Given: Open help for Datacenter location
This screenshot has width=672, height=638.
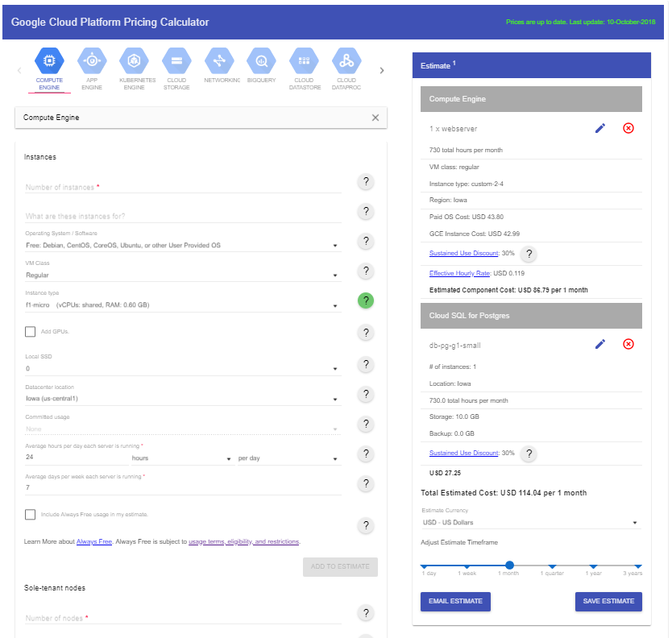Looking at the screenshot, I should point(366,394).
